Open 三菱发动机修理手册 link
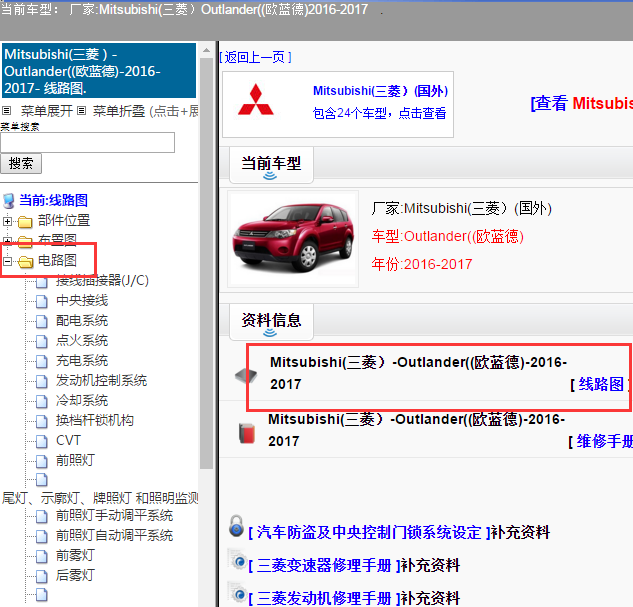The height and width of the screenshot is (607, 633). pyautogui.click(x=324, y=599)
